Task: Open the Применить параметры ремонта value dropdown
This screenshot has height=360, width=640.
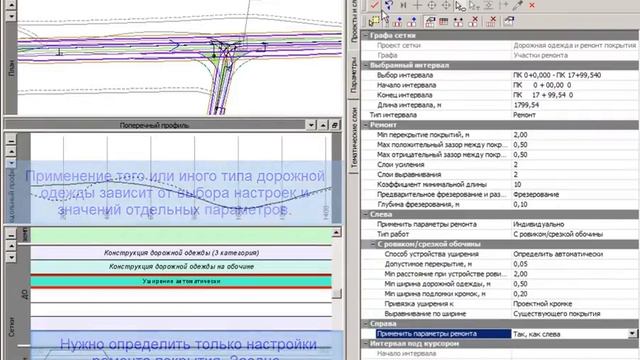Action: 632,334
